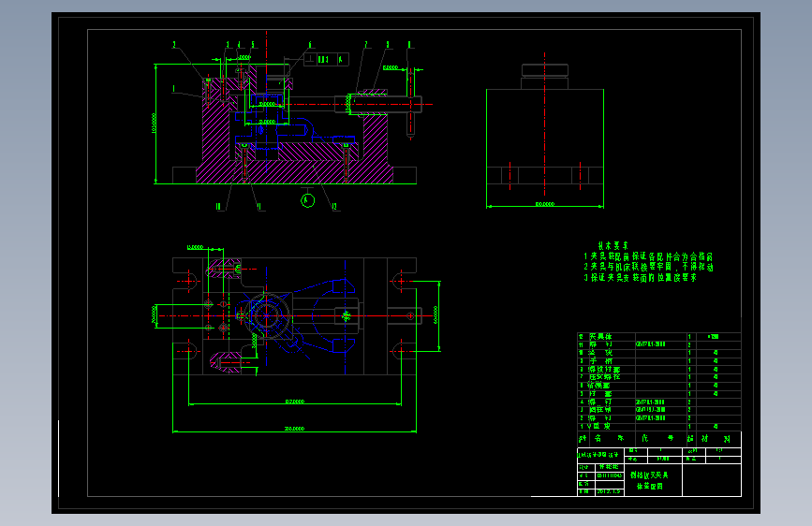Select part callout number 7

pos(366,45)
